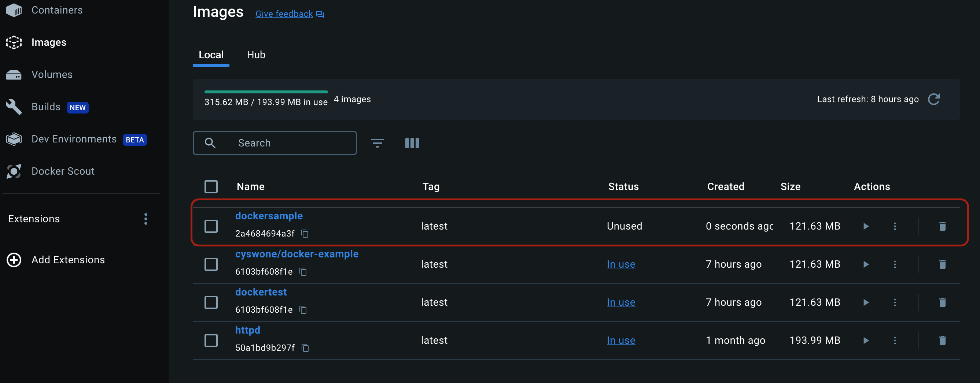This screenshot has height=383, width=980.
Task: Select the cyswone/docker-example checkbox
Action: pos(211,264)
